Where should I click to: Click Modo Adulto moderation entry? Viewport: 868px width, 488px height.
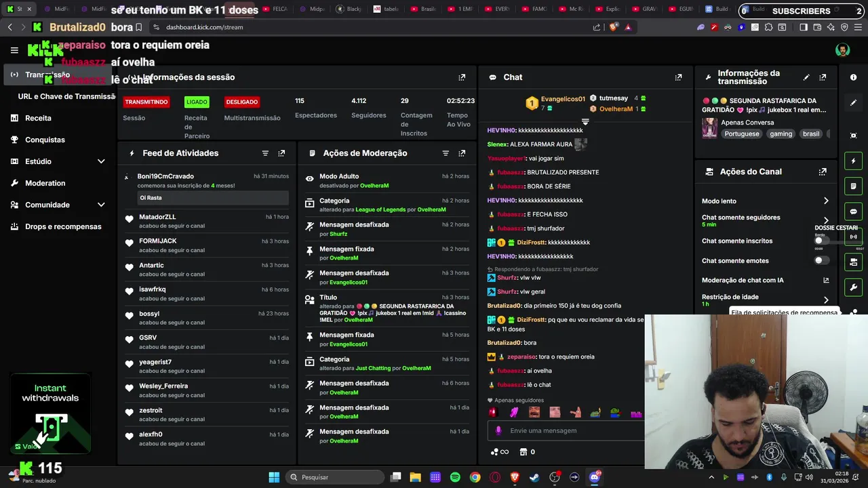coord(387,180)
